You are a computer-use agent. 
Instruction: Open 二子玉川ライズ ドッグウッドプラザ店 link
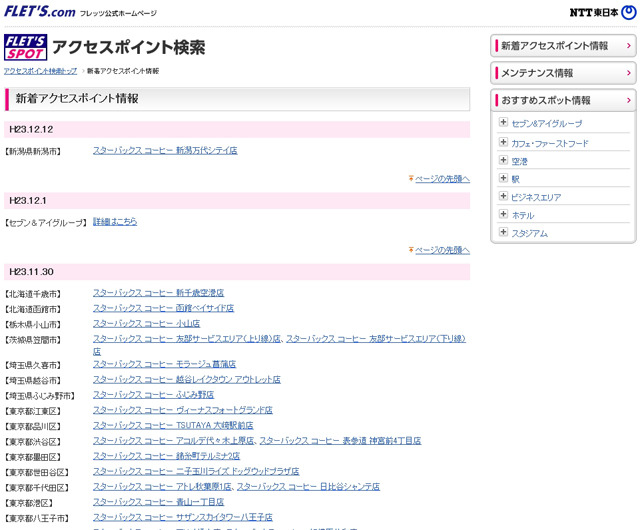click(196, 471)
